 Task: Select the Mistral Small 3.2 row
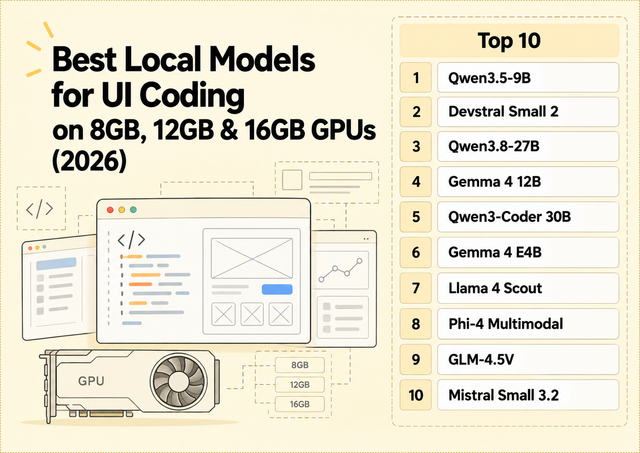click(528, 395)
